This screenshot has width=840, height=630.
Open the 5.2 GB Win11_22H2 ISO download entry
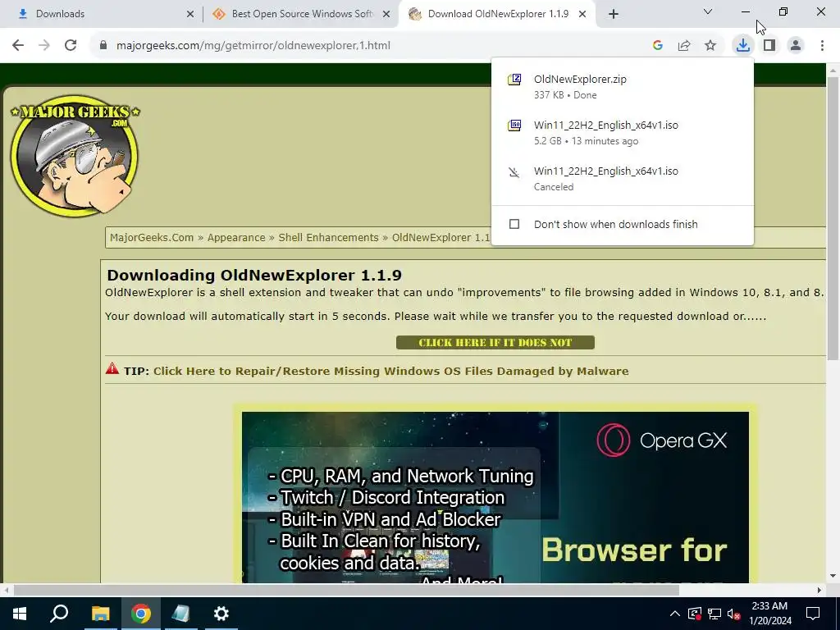pos(623,132)
